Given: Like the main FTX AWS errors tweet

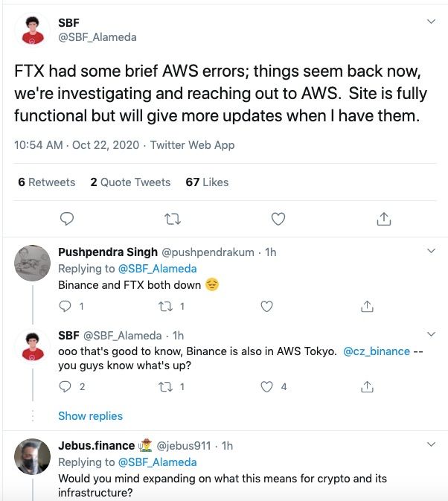Looking at the screenshot, I should [278, 219].
